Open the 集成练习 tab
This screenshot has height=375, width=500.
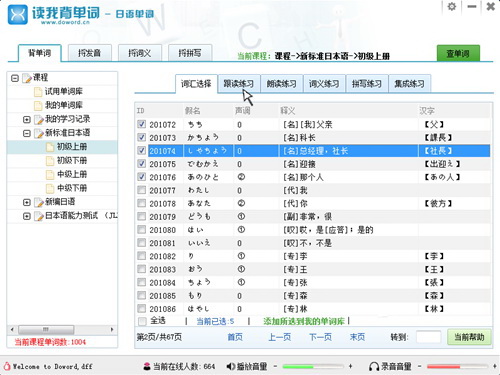(x=409, y=84)
